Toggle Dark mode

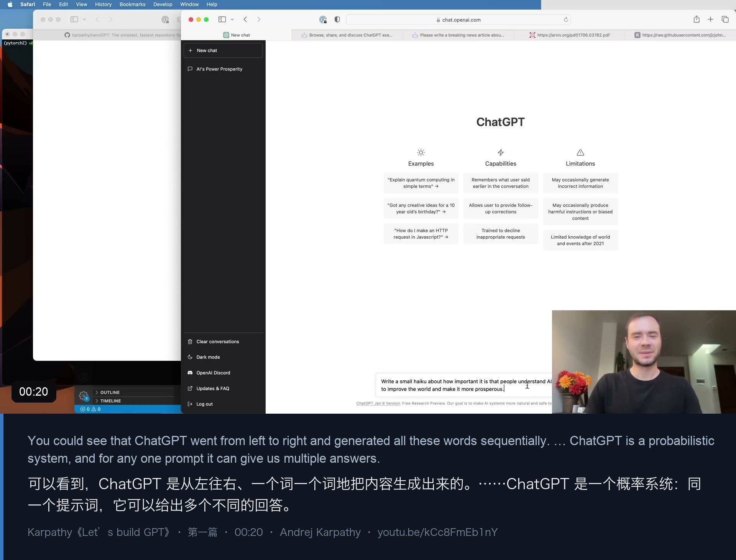tap(223, 357)
